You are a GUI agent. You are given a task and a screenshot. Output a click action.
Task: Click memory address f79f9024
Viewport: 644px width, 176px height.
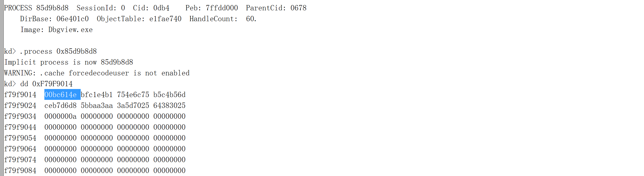coord(20,106)
